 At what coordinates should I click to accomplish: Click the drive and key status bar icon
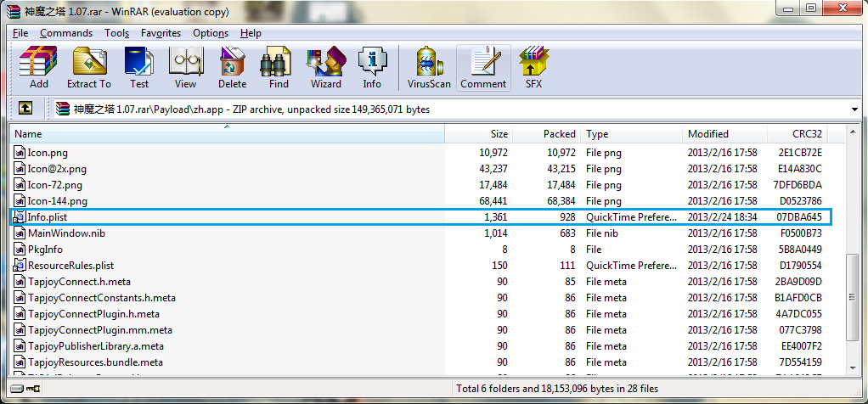pos(25,389)
